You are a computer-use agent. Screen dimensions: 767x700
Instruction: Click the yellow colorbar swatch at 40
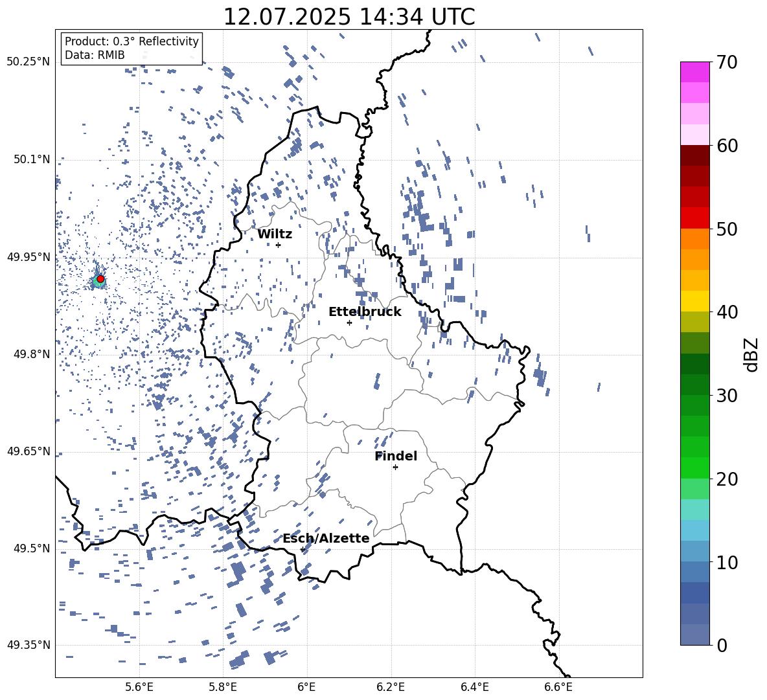pyautogui.click(x=695, y=302)
